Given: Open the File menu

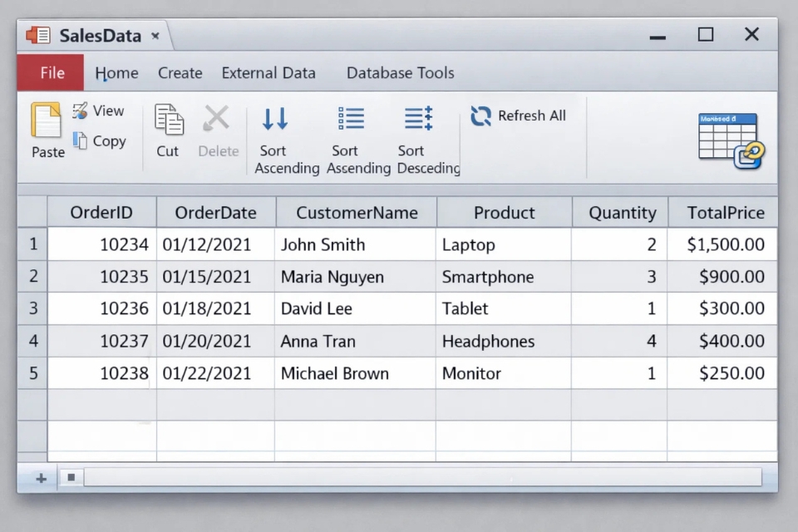Looking at the screenshot, I should (x=50, y=73).
